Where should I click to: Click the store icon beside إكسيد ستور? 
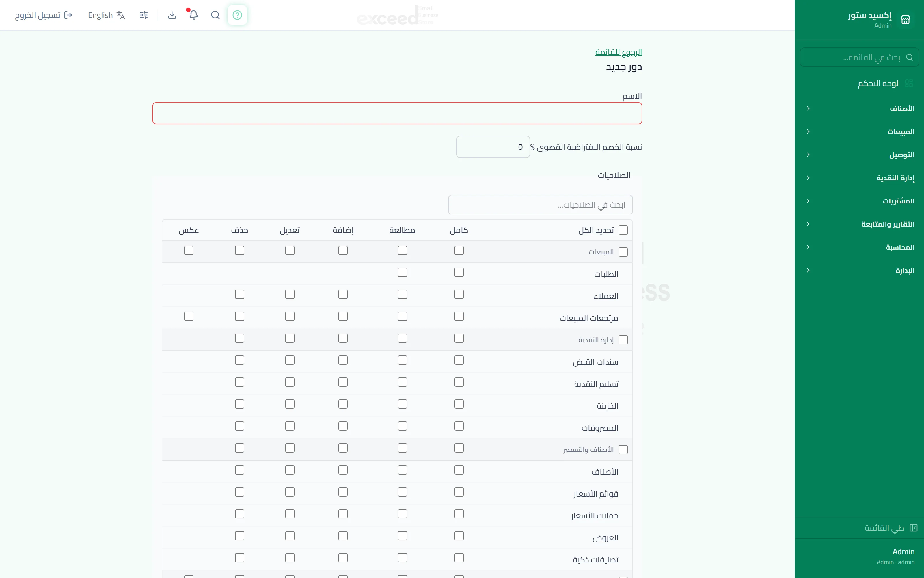coord(905,19)
